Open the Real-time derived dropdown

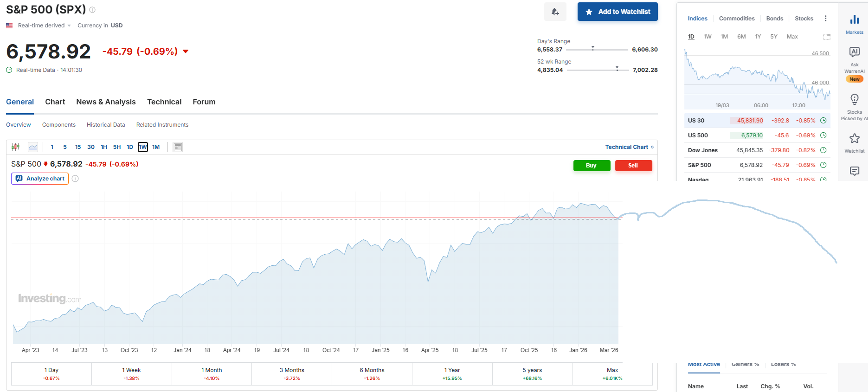[44, 26]
